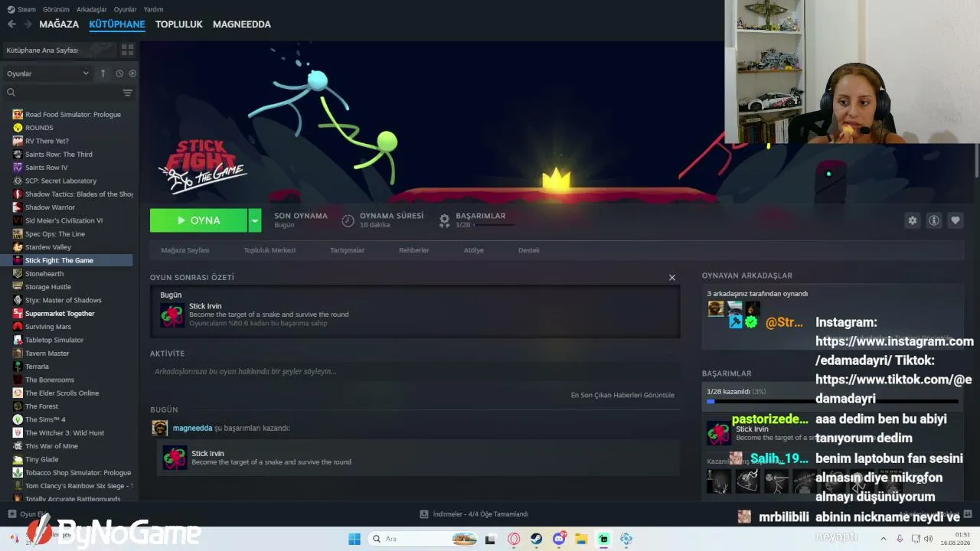This screenshot has height=551, width=980.
Task: Toggle the ready-to-play filter icon
Action: coord(132,73)
